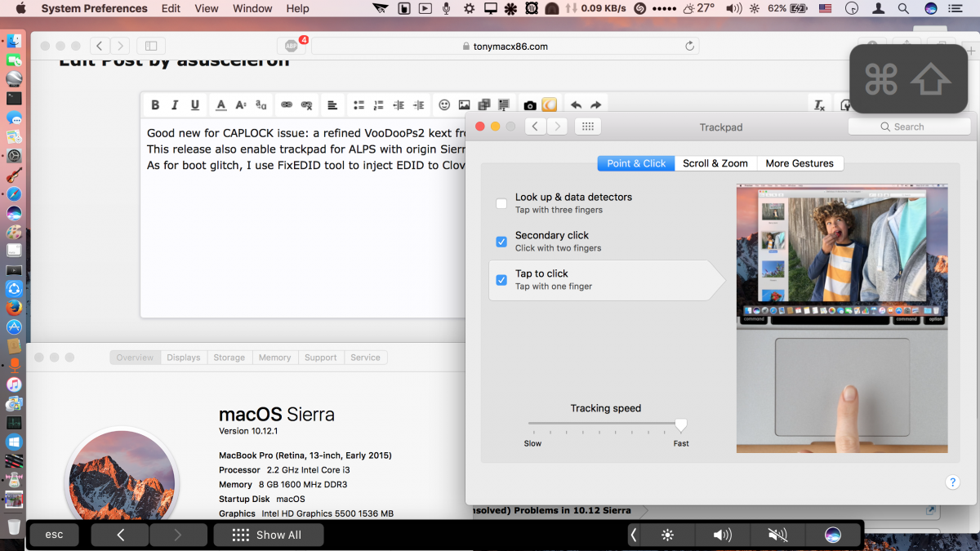Screen dimensions: 980x551
Task: Undo the last edit in editor
Action: 576,105
